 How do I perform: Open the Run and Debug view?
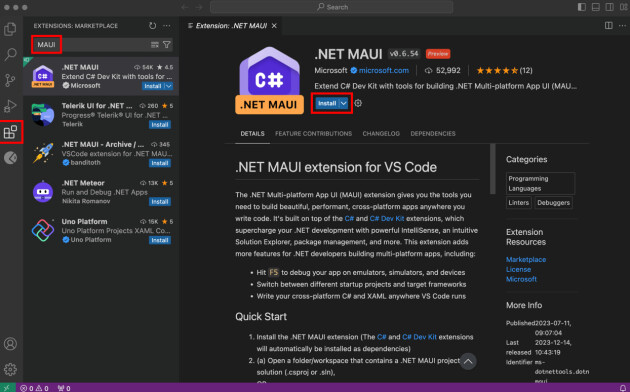tap(10, 106)
